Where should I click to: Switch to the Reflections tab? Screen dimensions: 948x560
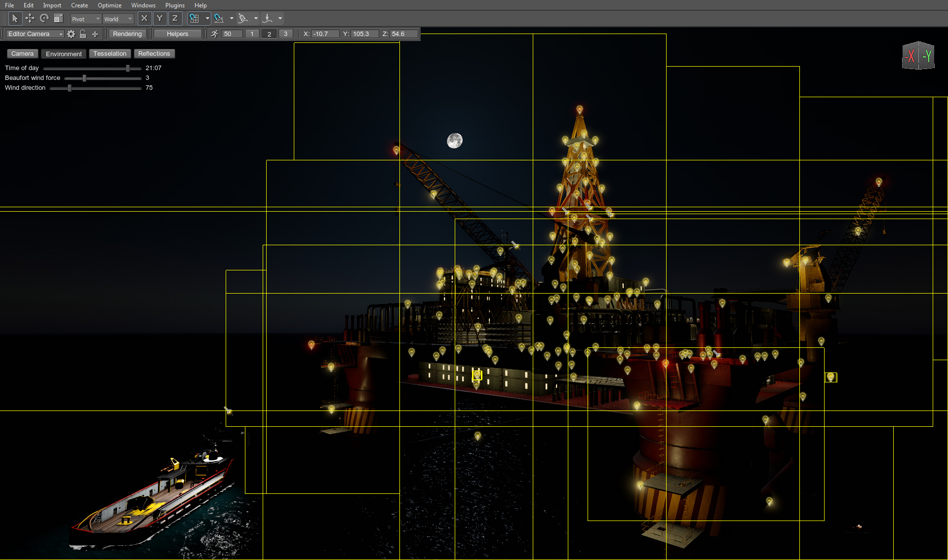click(154, 54)
